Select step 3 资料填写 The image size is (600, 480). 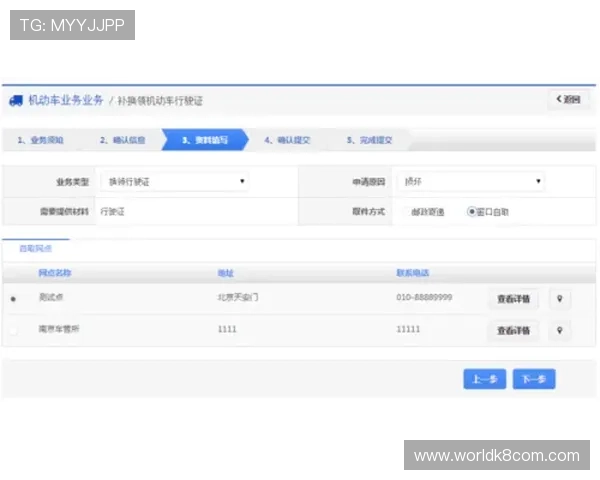205,140
